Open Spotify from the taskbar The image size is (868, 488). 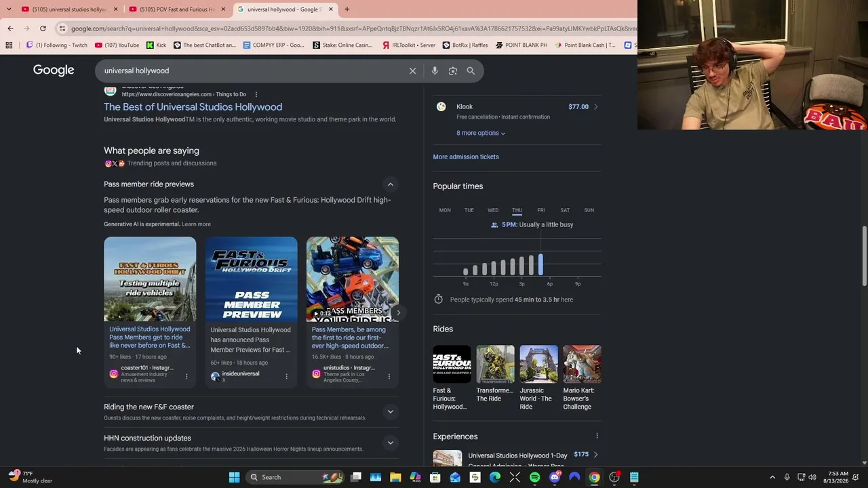[x=534, y=477]
